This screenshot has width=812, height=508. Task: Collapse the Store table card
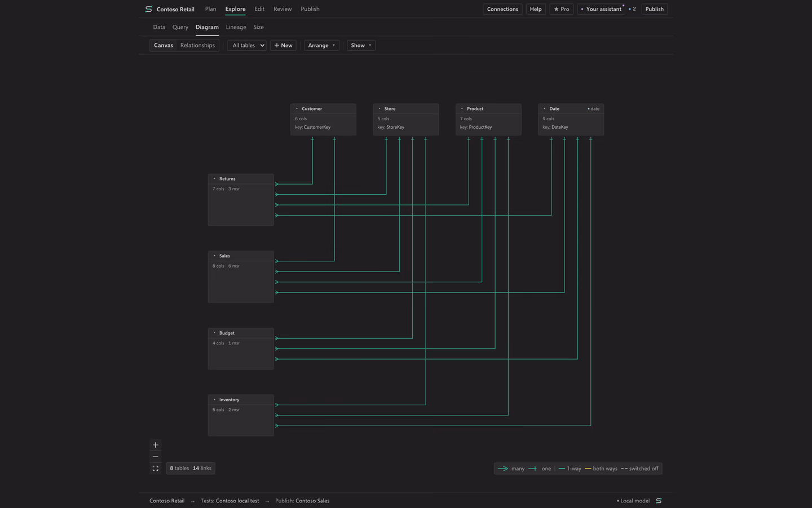tap(379, 108)
